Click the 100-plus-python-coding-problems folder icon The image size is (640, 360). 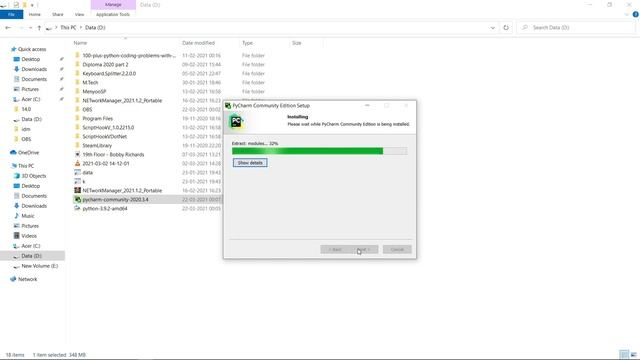click(x=77, y=55)
